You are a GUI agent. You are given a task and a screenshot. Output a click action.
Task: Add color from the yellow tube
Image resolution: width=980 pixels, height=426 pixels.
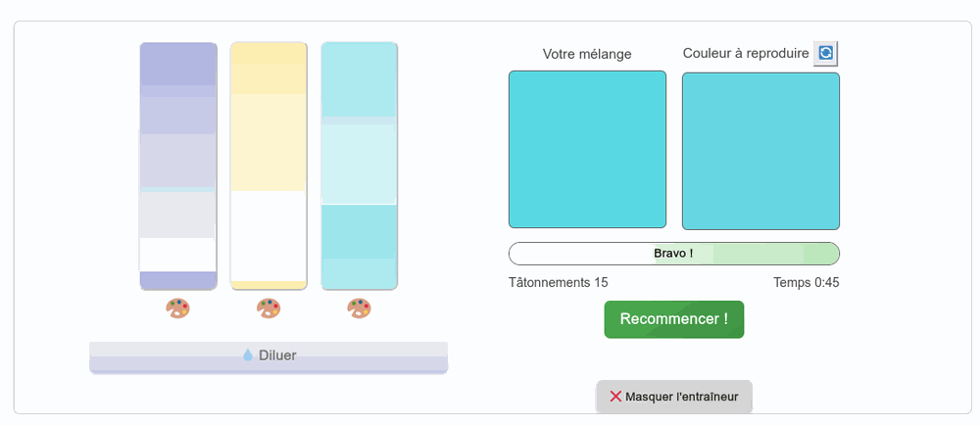pos(269,166)
